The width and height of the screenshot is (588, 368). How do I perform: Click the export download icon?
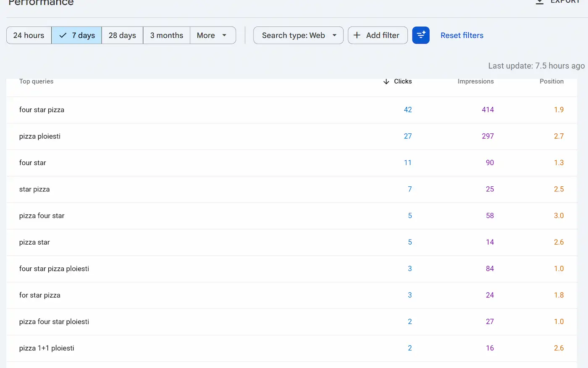click(540, 2)
